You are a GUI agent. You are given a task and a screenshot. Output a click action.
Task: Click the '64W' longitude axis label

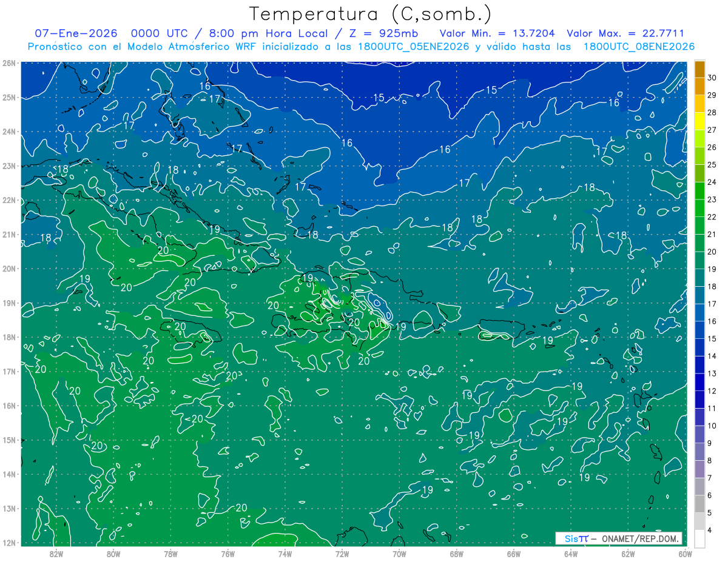click(x=571, y=554)
